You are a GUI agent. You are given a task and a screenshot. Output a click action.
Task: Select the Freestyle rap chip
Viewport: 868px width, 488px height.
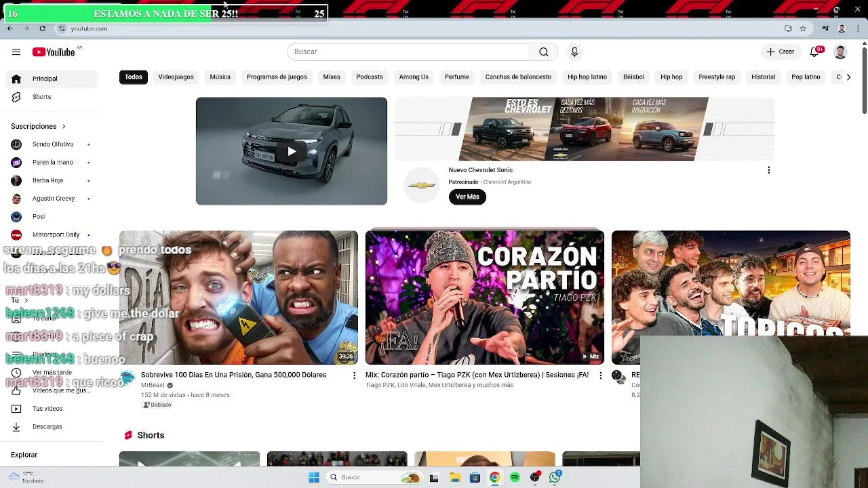click(x=717, y=77)
